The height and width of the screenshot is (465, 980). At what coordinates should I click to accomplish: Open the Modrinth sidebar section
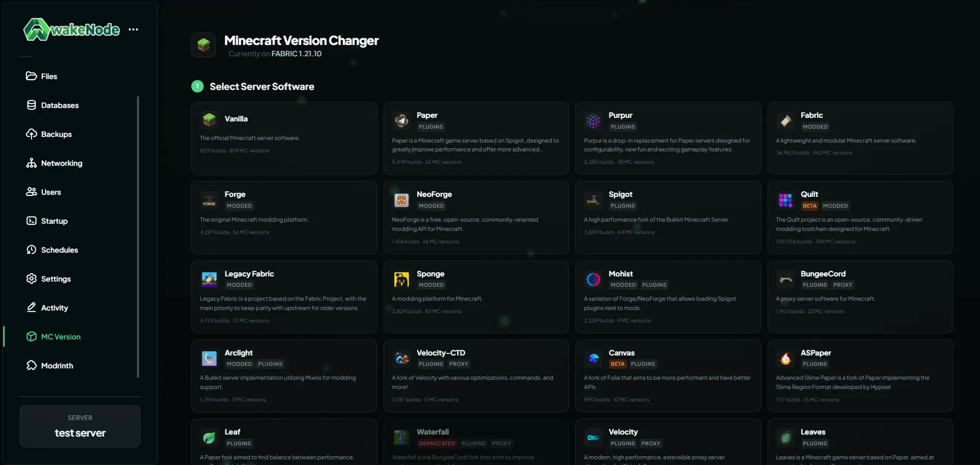pyautogui.click(x=57, y=366)
